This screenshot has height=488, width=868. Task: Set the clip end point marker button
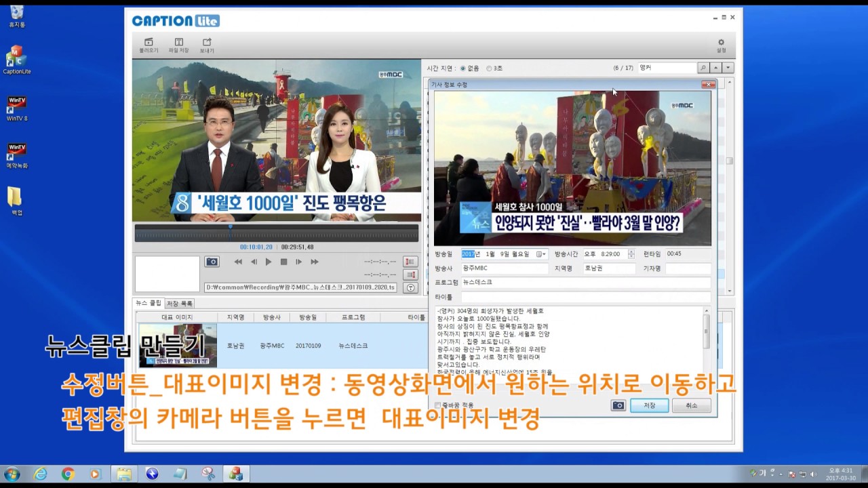coord(410,274)
